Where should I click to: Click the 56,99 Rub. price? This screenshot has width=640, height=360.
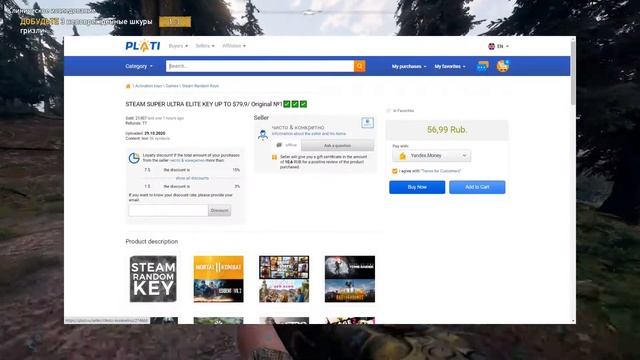click(447, 130)
